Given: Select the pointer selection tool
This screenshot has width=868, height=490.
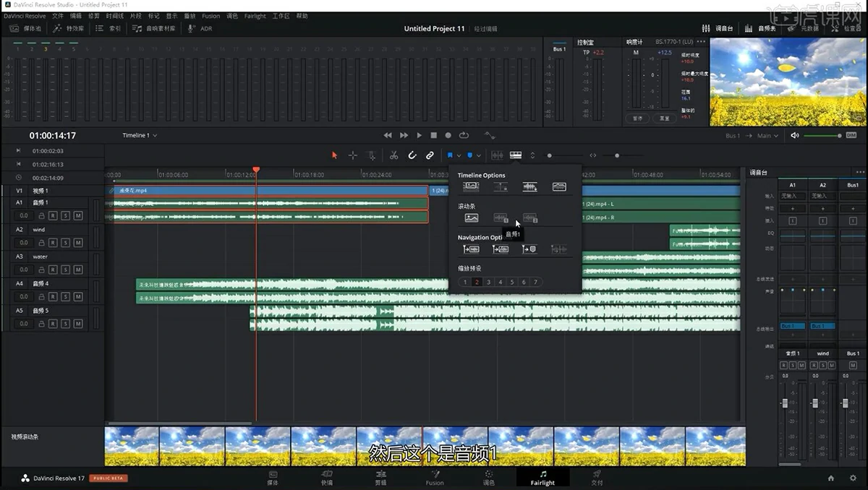Looking at the screenshot, I should coord(334,155).
